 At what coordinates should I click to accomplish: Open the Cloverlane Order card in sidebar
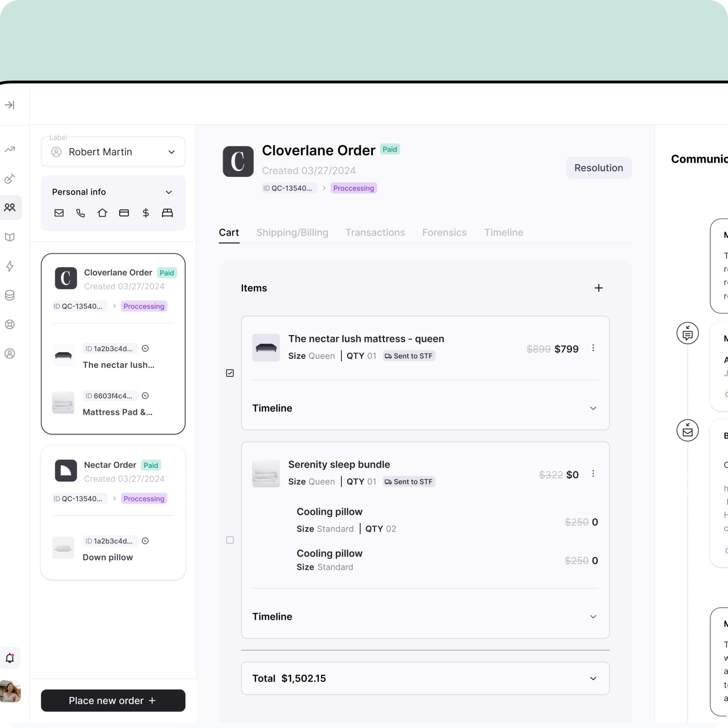(x=113, y=344)
